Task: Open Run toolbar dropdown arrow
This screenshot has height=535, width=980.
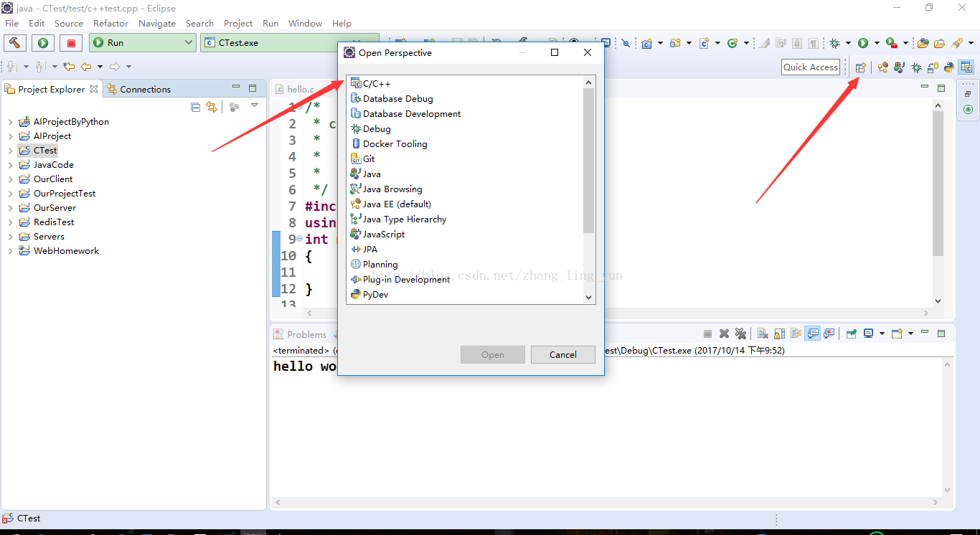Action: pos(877,43)
